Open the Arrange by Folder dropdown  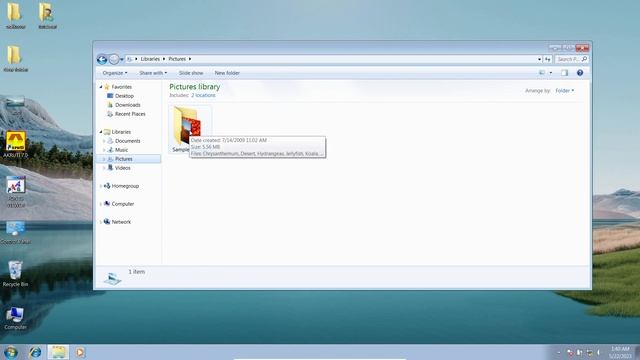[564, 90]
